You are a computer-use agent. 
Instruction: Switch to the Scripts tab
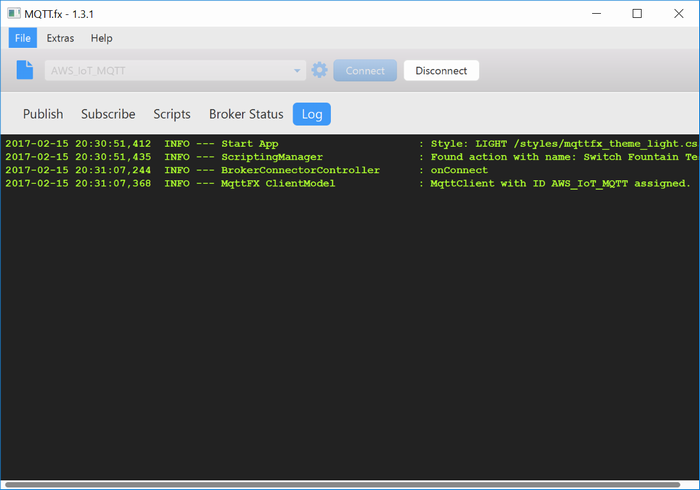172,114
